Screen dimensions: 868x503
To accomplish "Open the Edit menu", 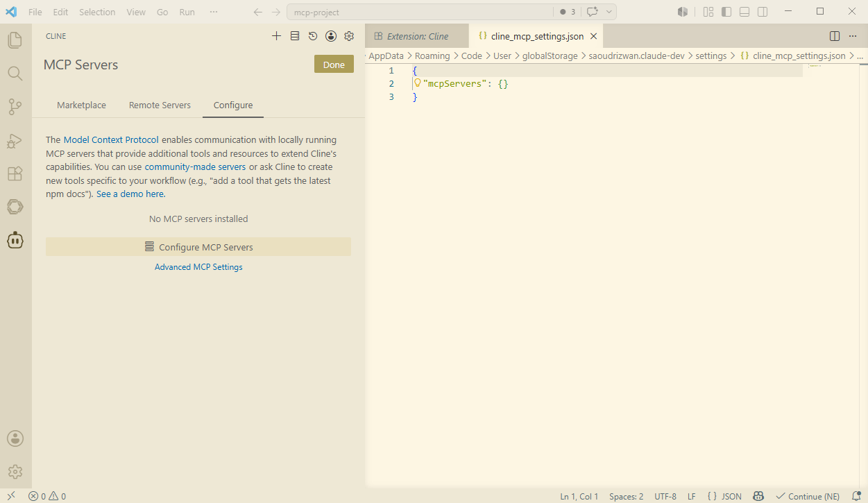I will (60, 12).
